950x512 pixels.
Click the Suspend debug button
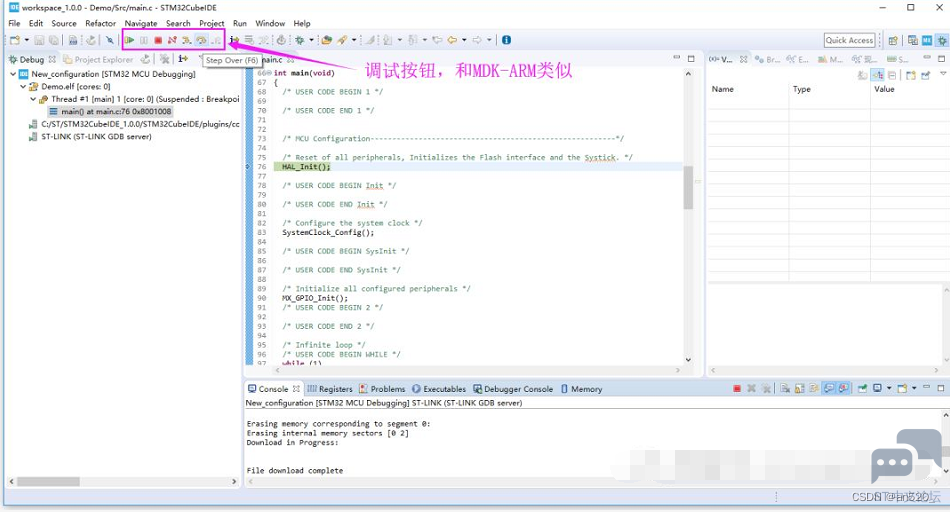pyautogui.click(x=144, y=40)
